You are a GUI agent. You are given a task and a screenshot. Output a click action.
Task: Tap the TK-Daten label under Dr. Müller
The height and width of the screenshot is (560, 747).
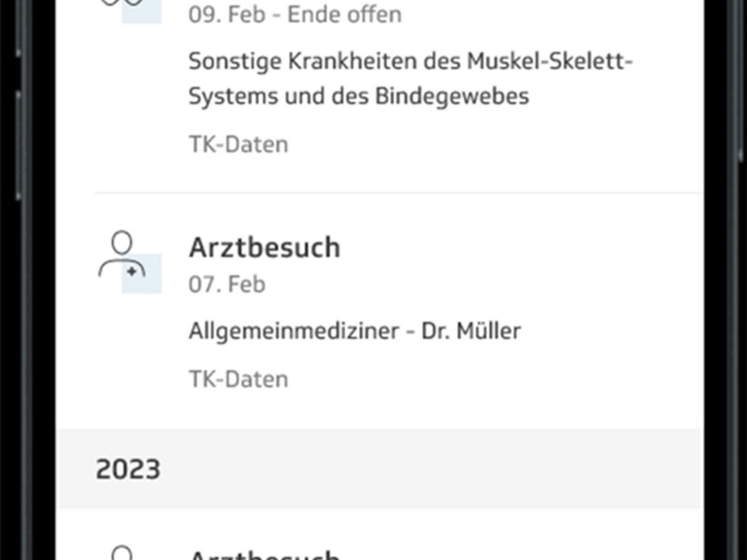238,379
